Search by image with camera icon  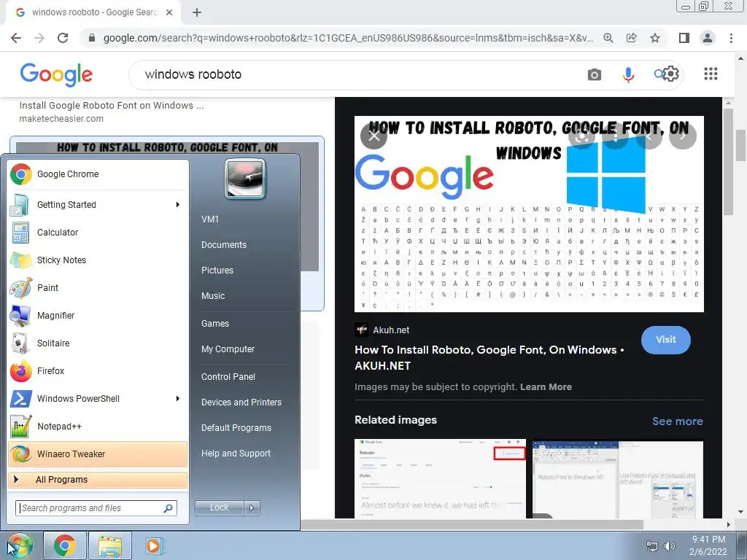point(594,75)
